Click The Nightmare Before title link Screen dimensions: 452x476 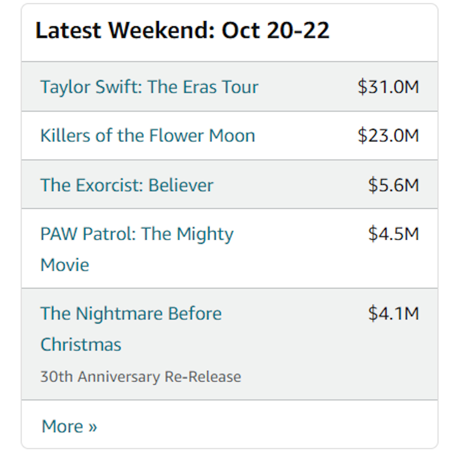[x=131, y=314]
